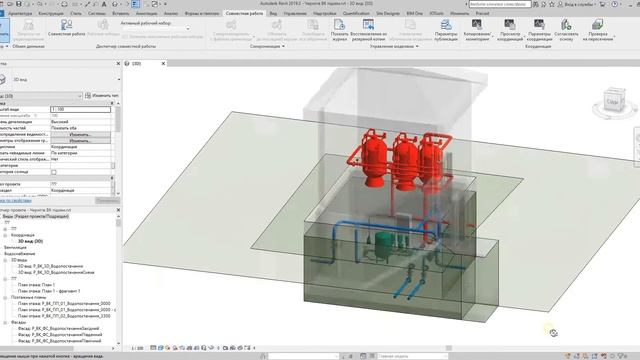640x360 pixels.
Task: Select Согласовать основу tool
Action: pos(566,30)
